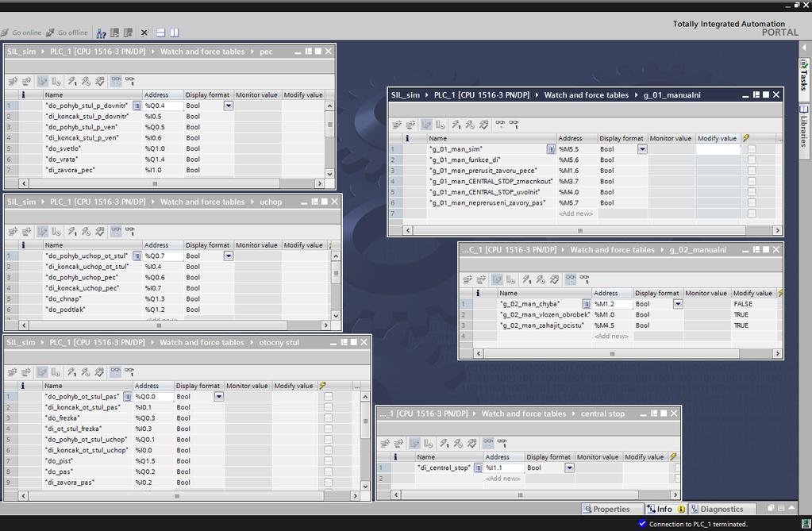Click Monitor all glasses icon in central stop table
The image size is (812, 531).
point(488,444)
